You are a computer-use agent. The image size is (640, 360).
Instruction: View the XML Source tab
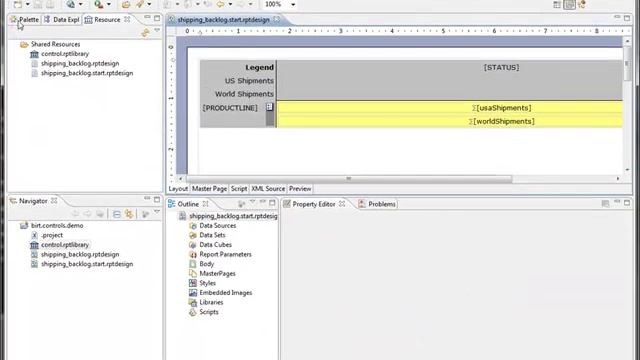point(268,189)
